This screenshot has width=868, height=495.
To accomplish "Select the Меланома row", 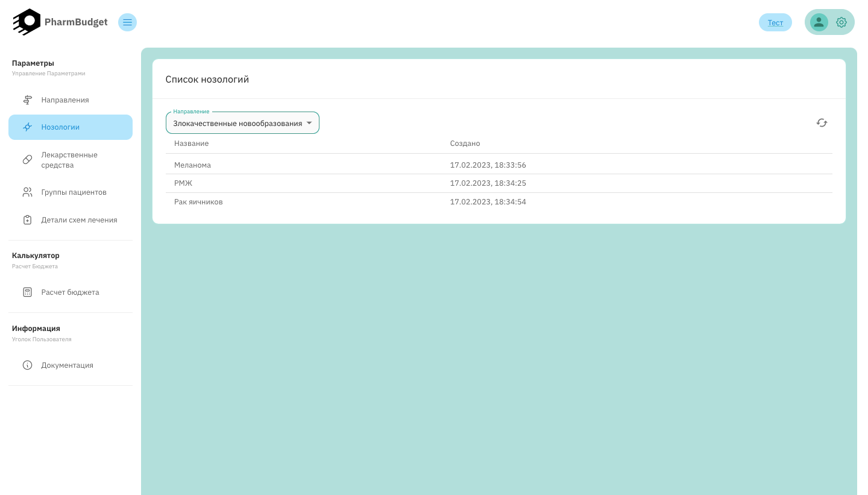I will point(499,165).
